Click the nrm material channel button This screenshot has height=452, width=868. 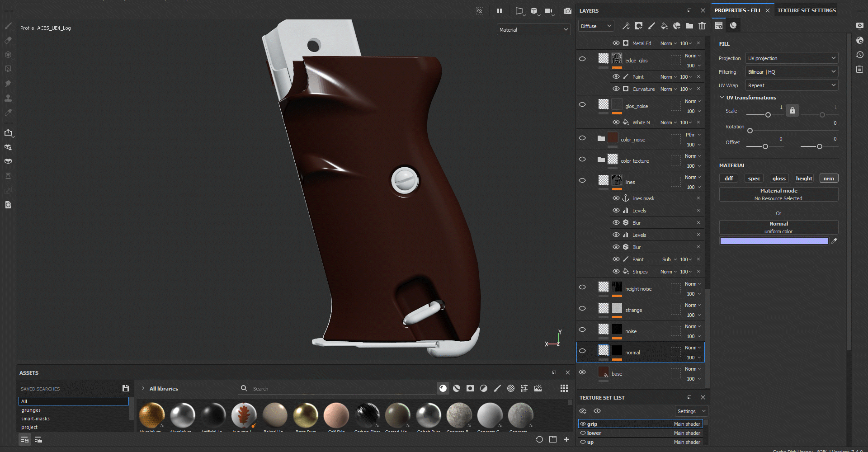tap(829, 178)
